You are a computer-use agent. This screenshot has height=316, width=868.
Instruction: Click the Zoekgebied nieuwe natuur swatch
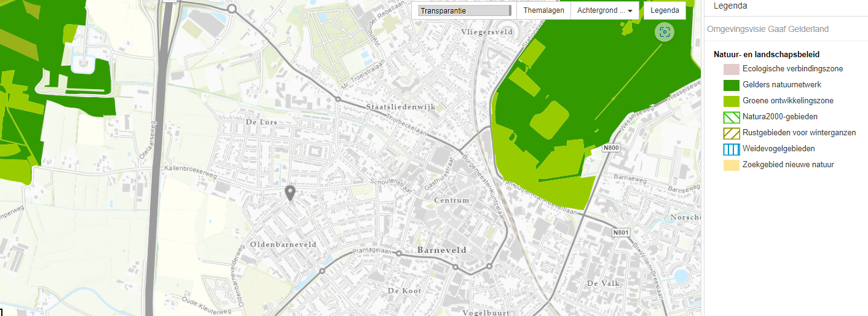click(731, 165)
